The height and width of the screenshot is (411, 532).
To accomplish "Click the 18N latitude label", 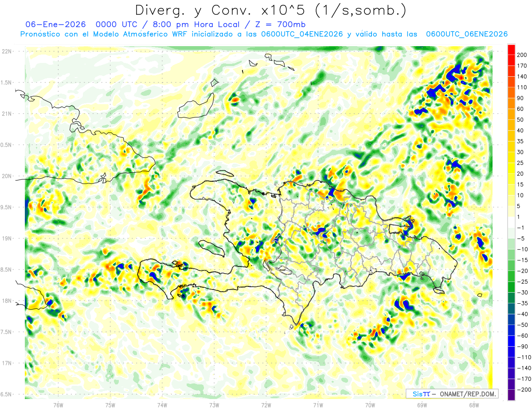I will point(7,301).
